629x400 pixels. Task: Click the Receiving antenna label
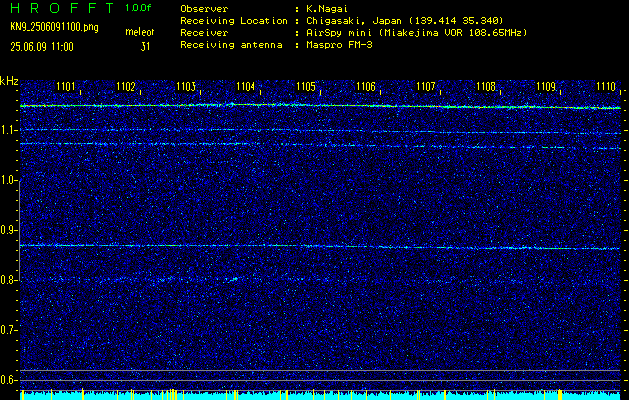click(231, 45)
